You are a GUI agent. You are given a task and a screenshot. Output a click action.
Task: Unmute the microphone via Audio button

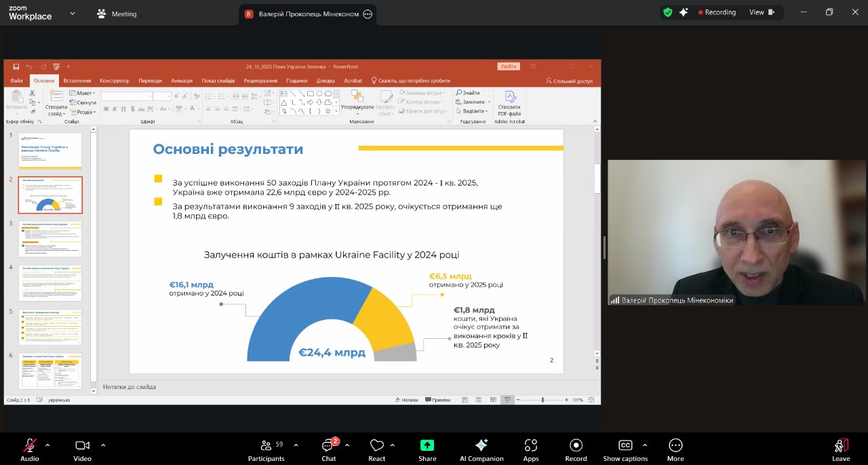pos(30,449)
